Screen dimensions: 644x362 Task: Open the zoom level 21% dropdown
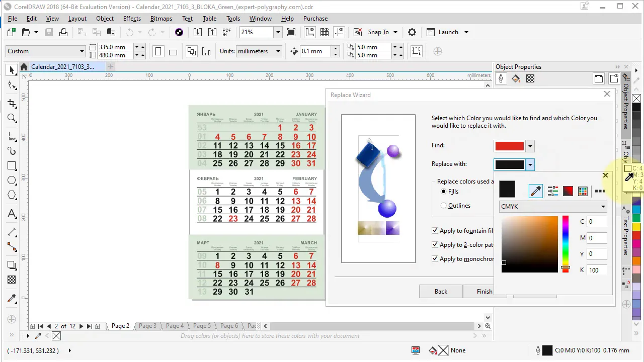click(278, 32)
